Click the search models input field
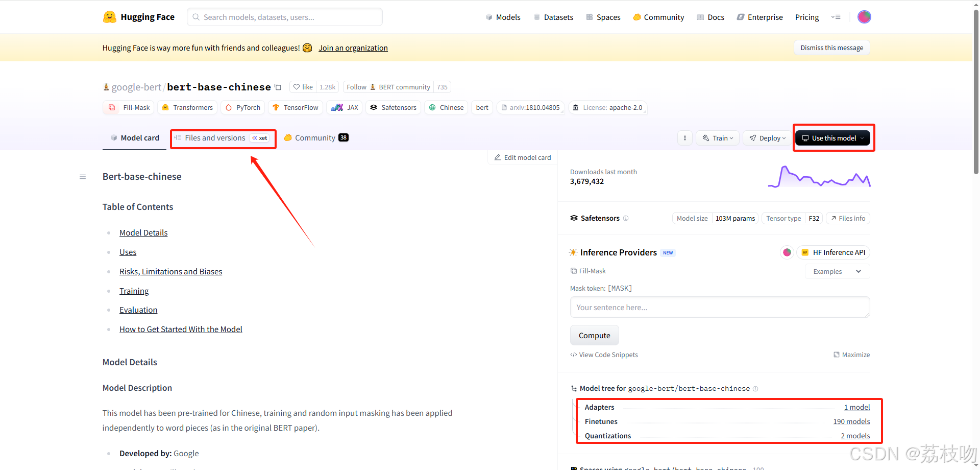The height and width of the screenshot is (470, 980). point(285,17)
